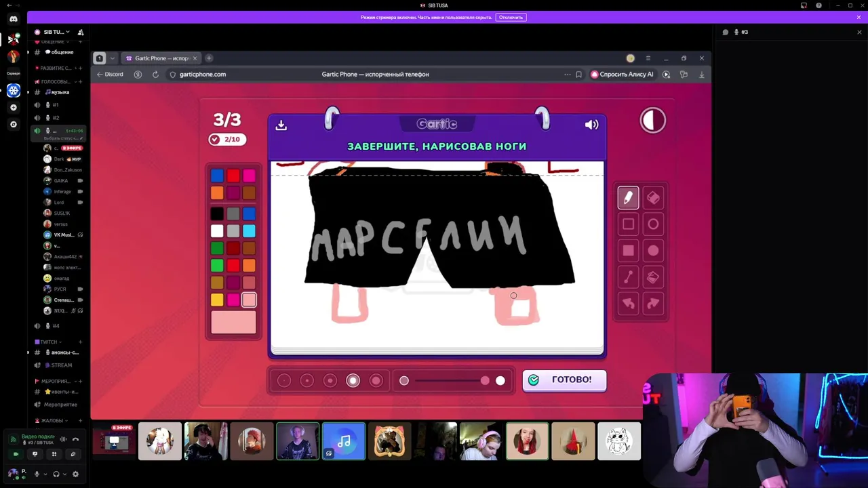Choose the filled rectangle tool
Screen dimensions: 868x488
coord(628,251)
